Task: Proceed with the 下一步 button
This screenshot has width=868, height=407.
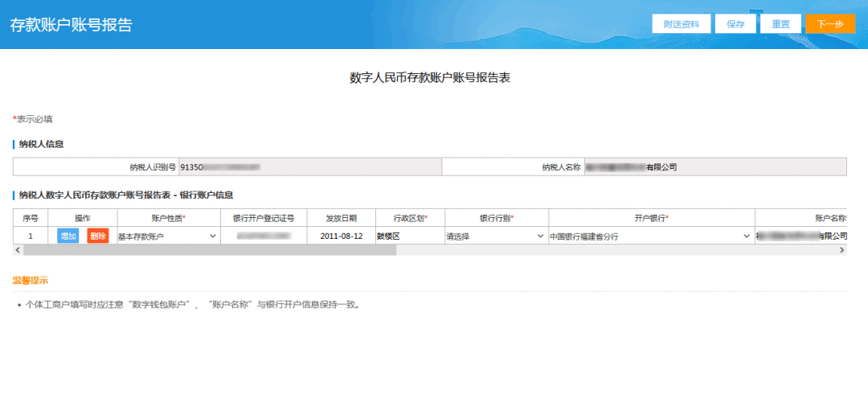Action: [830, 24]
